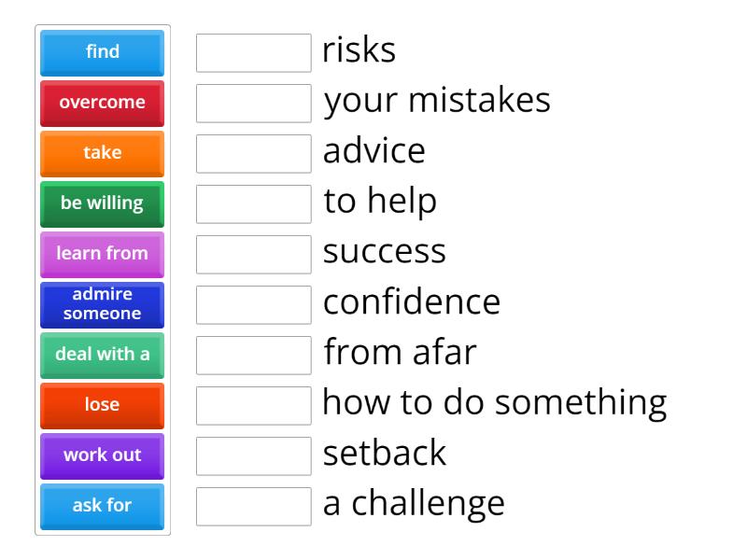
Task: Click the green 'be willing' tile
Action: (x=101, y=203)
